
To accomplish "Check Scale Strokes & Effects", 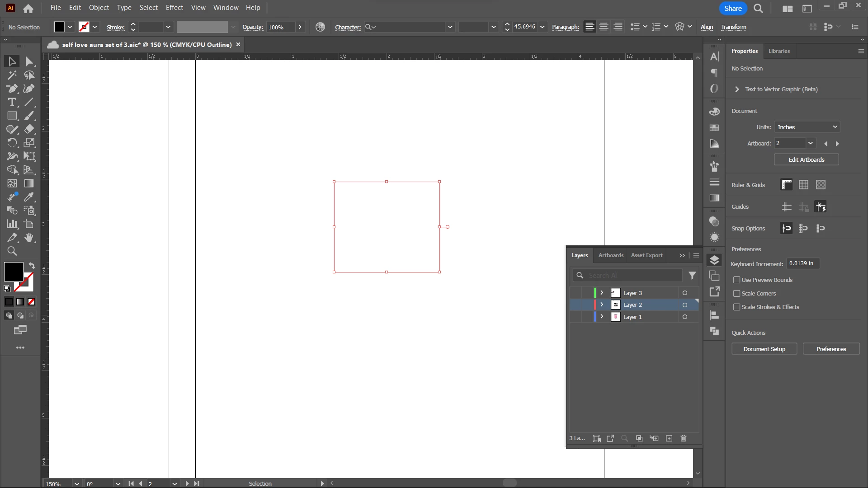I will [736, 307].
